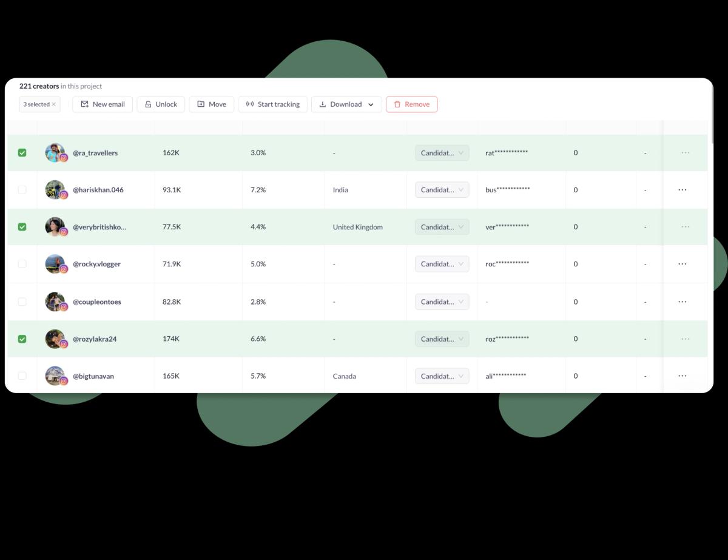This screenshot has height=560, width=728.
Task: Open @ra_travellers creator name
Action: [x=95, y=153]
